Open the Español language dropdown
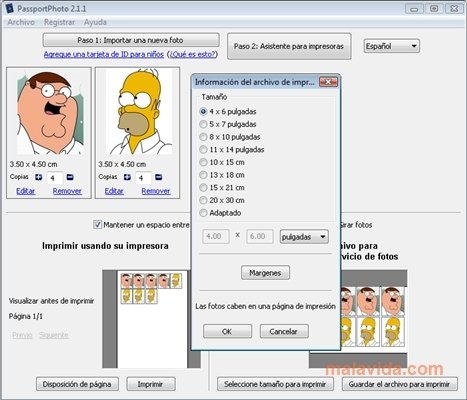This screenshot has width=467, height=400. (391, 46)
